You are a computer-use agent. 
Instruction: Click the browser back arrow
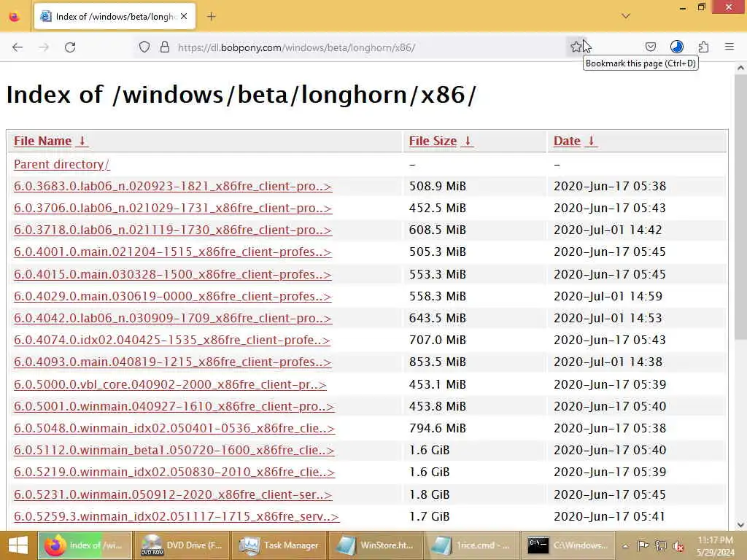point(18,47)
